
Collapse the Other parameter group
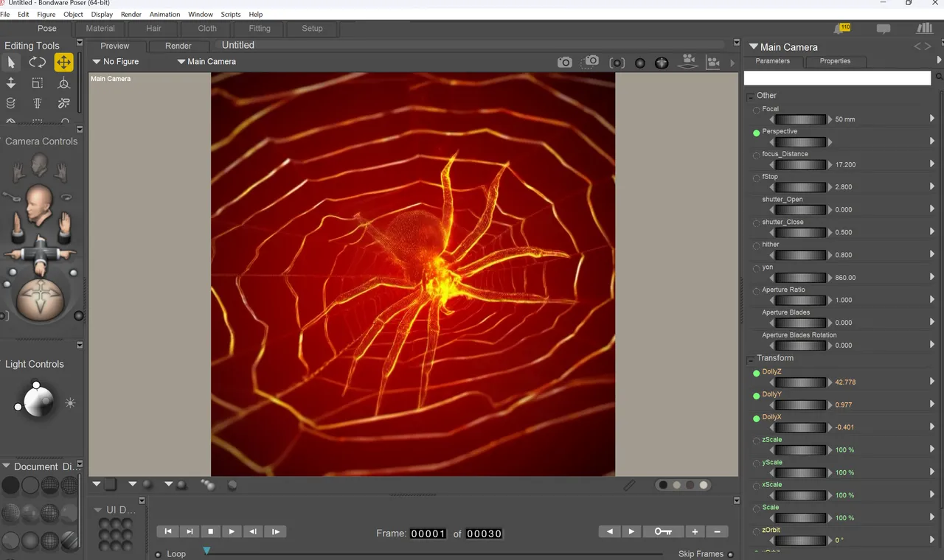pos(751,97)
